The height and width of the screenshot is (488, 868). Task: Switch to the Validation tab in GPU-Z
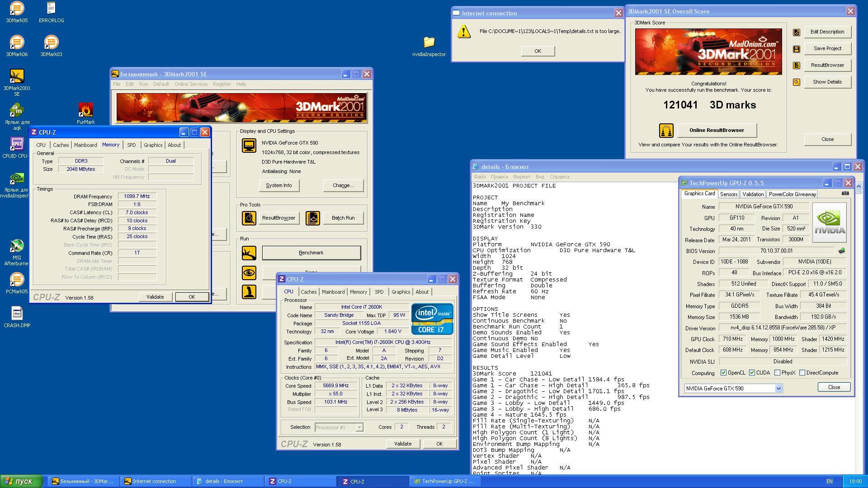point(753,194)
